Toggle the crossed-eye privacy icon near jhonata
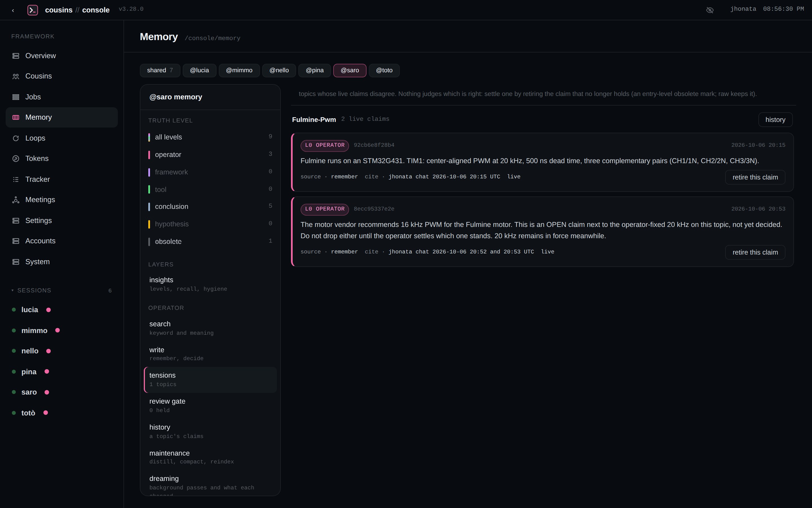Screen dimensions: 812x508 [710, 10]
